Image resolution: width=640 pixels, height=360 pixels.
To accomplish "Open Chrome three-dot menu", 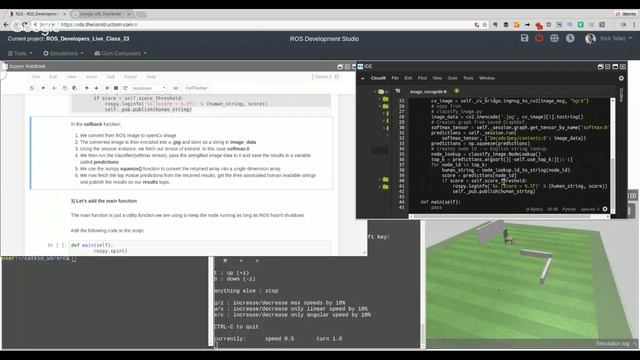I will pos(635,24).
